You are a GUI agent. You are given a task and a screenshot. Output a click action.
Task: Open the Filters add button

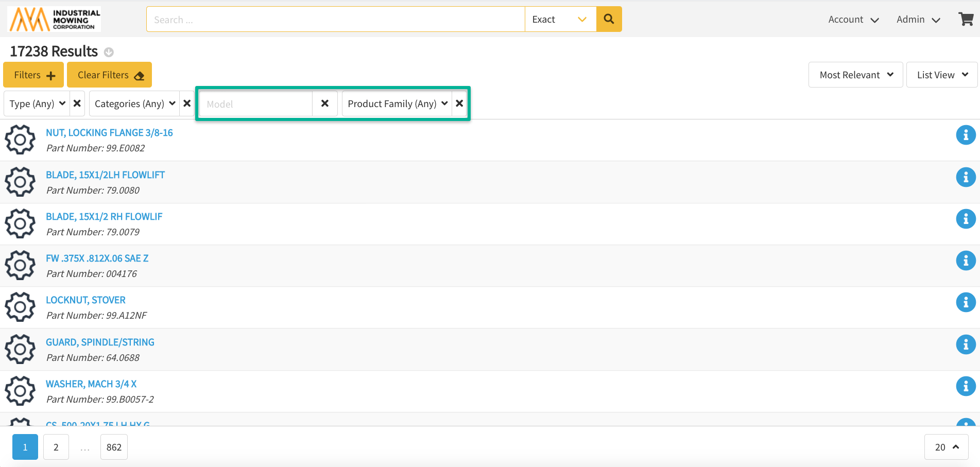[x=33, y=75]
